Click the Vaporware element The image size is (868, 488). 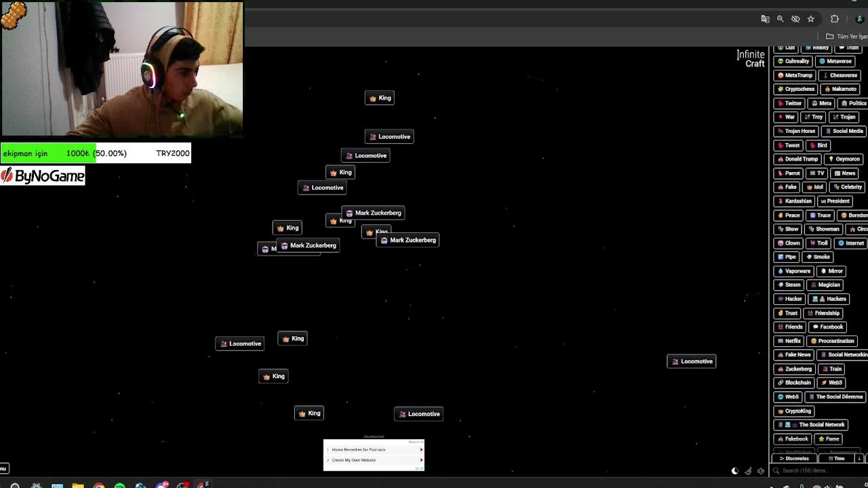pyautogui.click(x=794, y=271)
